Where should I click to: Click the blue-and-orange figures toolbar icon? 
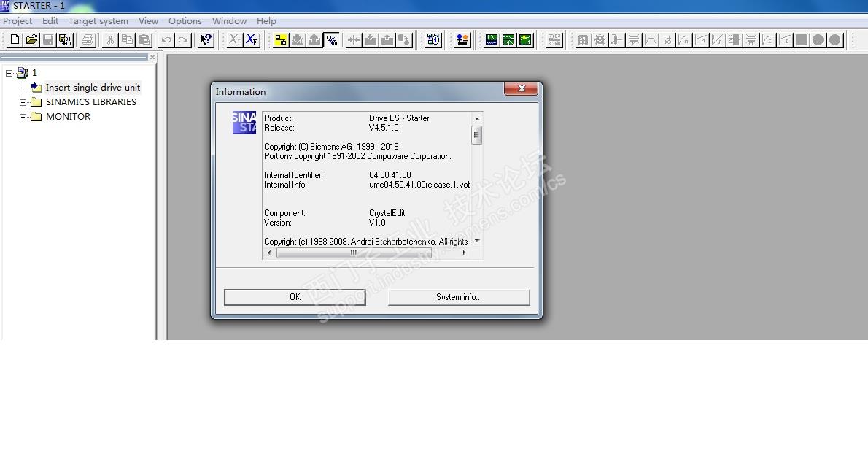(x=462, y=40)
